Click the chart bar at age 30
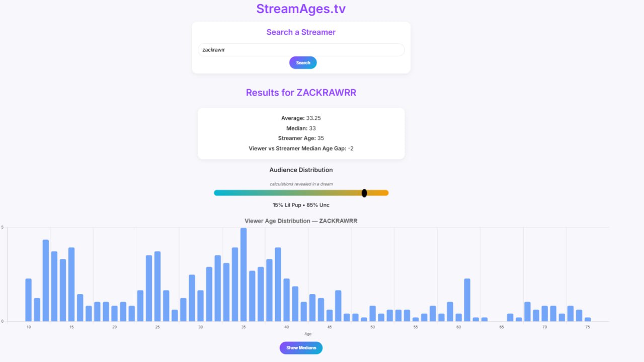Image resolution: width=644 pixels, height=362 pixels. tap(201, 306)
